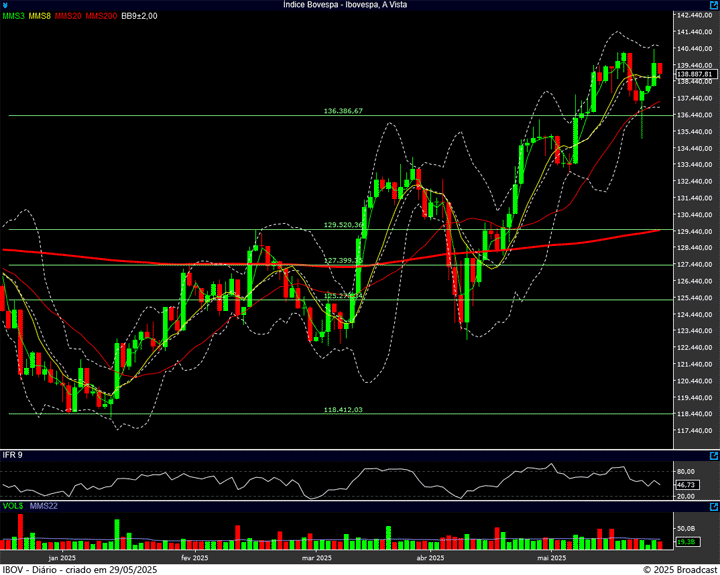The height and width of the screenshot is (575, 720).
Task: Select the MMS20 moving average label
Action: (68, 16)
